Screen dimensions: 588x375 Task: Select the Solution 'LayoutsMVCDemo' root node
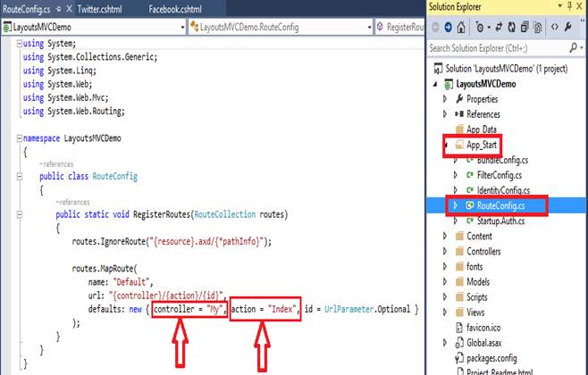[507, 69]
